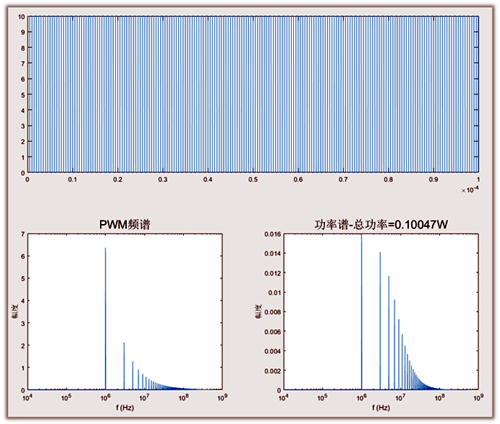
Task: Click the PWM频谱 plot title
Action: (x=125, y=224)
